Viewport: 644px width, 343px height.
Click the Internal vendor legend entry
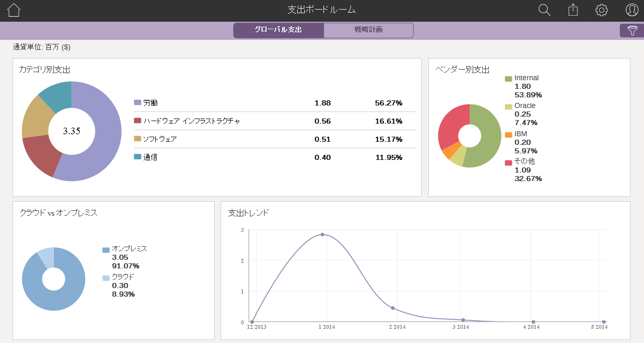pos(526,78)
